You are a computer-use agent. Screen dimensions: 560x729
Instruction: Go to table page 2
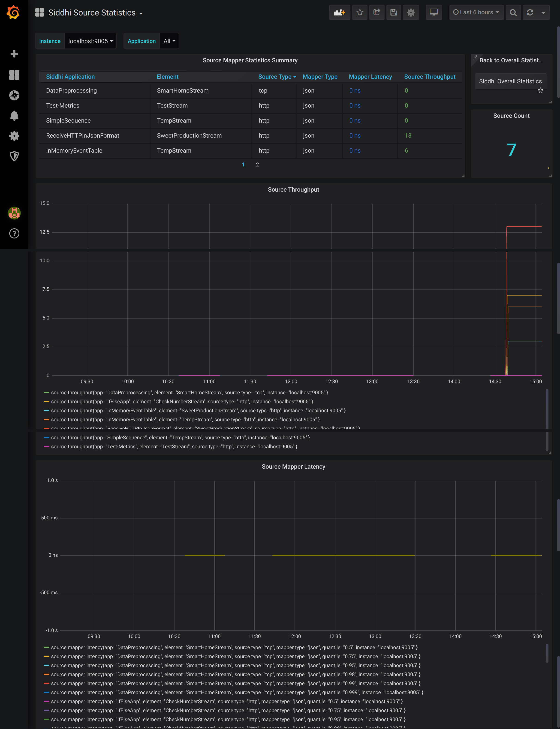pos(257,165)
